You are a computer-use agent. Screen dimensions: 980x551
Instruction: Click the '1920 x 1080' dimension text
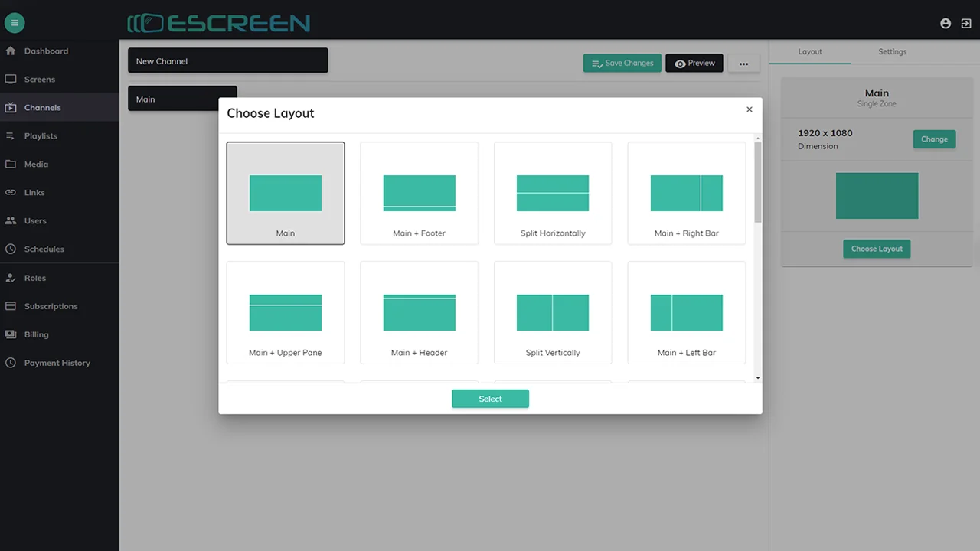[825, 133]
